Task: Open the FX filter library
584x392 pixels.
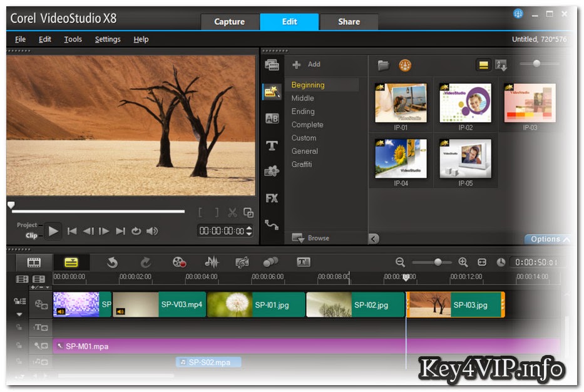Action: [x=272, y=198]
